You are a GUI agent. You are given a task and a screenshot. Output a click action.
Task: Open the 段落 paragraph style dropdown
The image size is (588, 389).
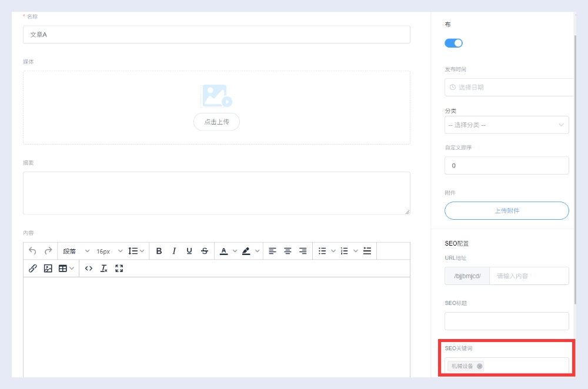tap(76, 251)
